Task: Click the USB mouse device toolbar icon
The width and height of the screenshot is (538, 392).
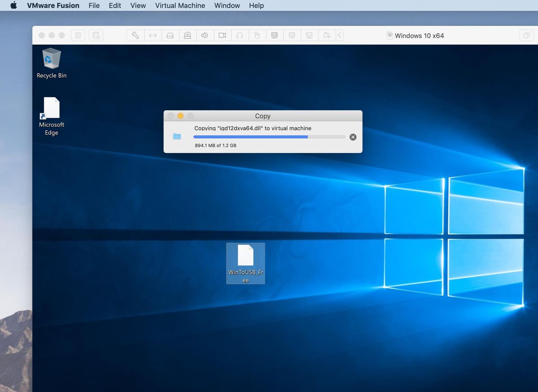Action: click(257, 35)
